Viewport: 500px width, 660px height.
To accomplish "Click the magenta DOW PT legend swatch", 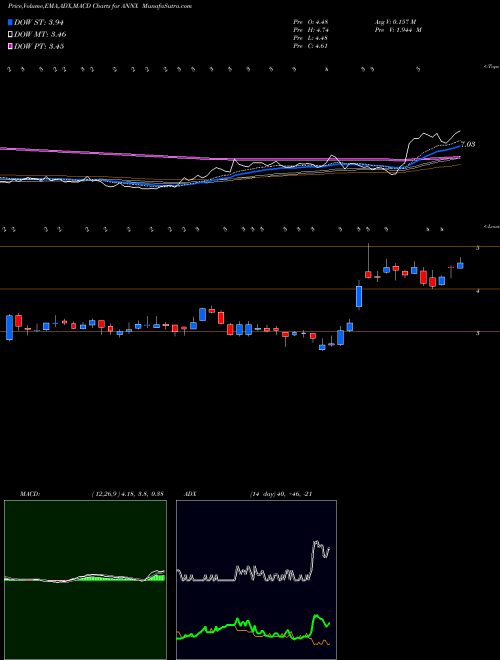I will click(x=11, y=46).
